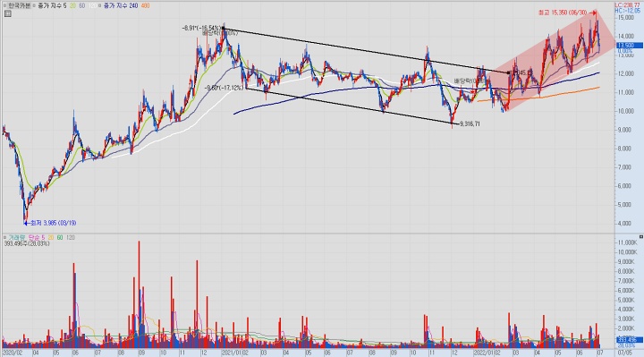The image size is (644, 357).
Task: Click the 거래량 volume indicator label
Action: pos(17,237)
